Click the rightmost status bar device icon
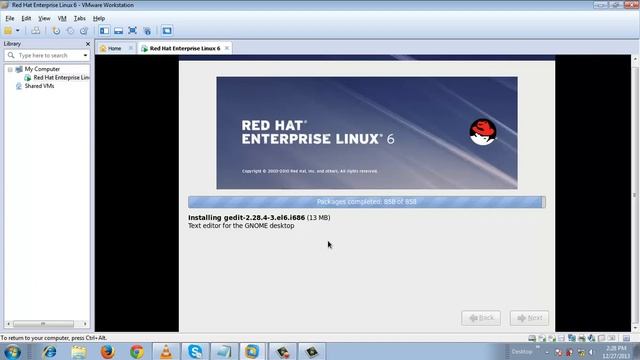This screenshot has width=640, height=360. 626,338
